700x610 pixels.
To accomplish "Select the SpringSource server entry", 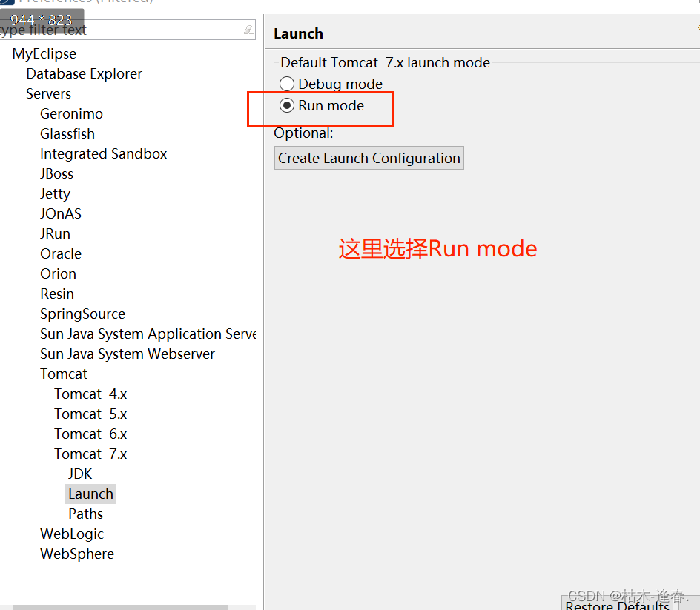I will tap(82, 314).
